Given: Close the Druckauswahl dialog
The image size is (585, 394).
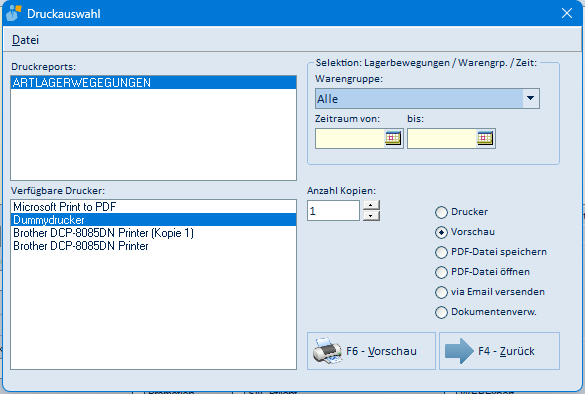Looking at the screenshot, I should (567, 13).
